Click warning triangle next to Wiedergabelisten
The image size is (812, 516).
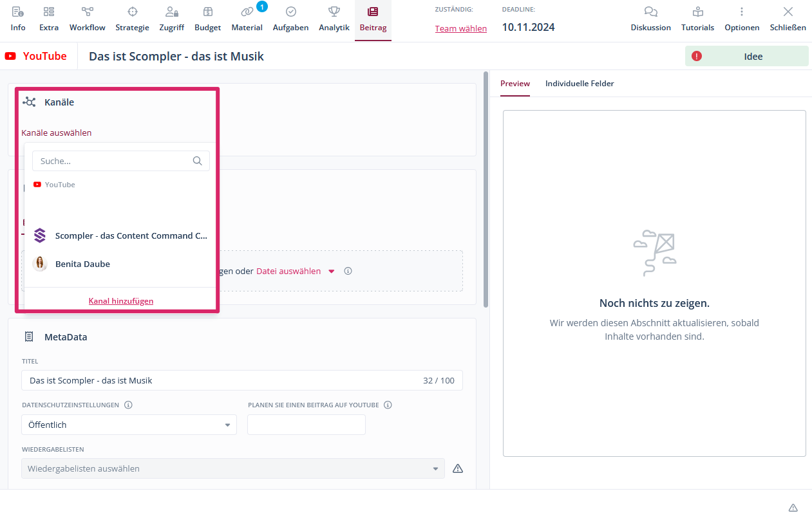click(x=458, y=468)
